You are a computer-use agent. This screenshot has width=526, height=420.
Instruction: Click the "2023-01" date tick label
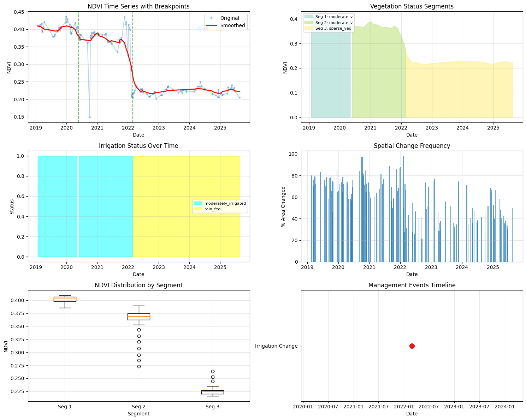[454, 407]
